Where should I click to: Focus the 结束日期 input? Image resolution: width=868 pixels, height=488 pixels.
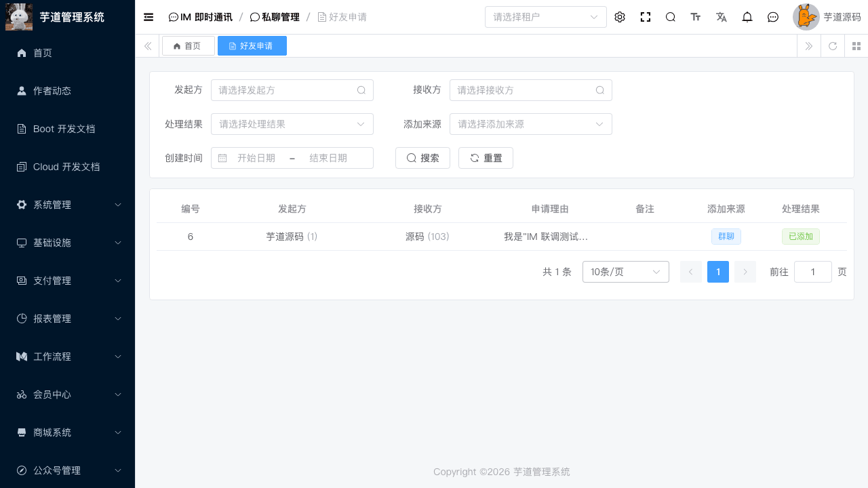[x=328, y=158]
